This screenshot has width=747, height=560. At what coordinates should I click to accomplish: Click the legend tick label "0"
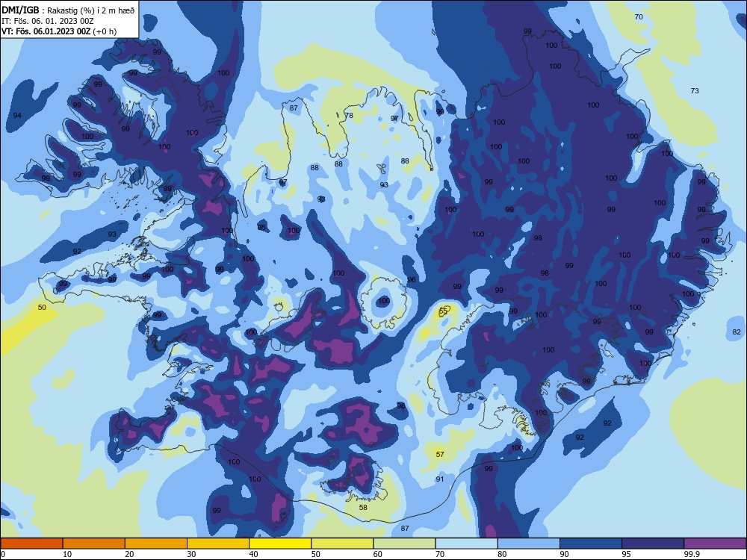click(x=3, y=554)
